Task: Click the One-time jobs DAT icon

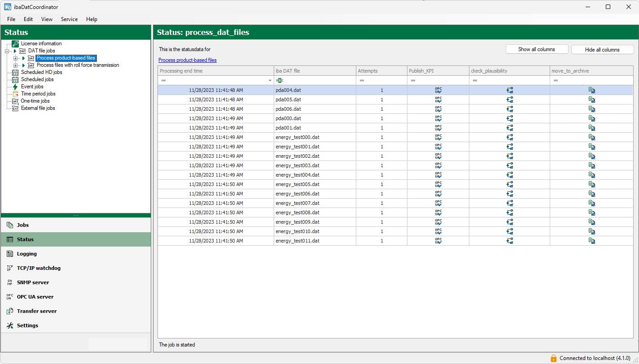Action: pyautogui.click(x=15, y=101)
